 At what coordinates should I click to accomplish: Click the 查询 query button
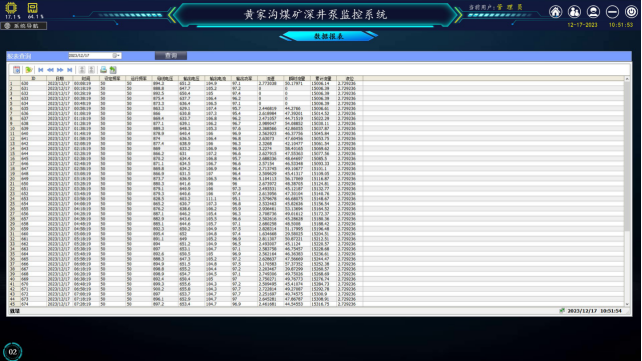tap(171, 56)
